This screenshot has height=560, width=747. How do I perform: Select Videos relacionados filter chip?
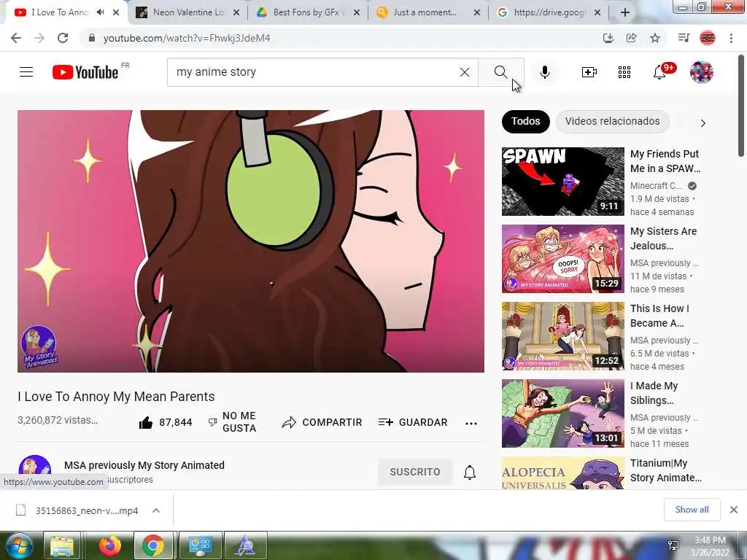pos(612,122)
